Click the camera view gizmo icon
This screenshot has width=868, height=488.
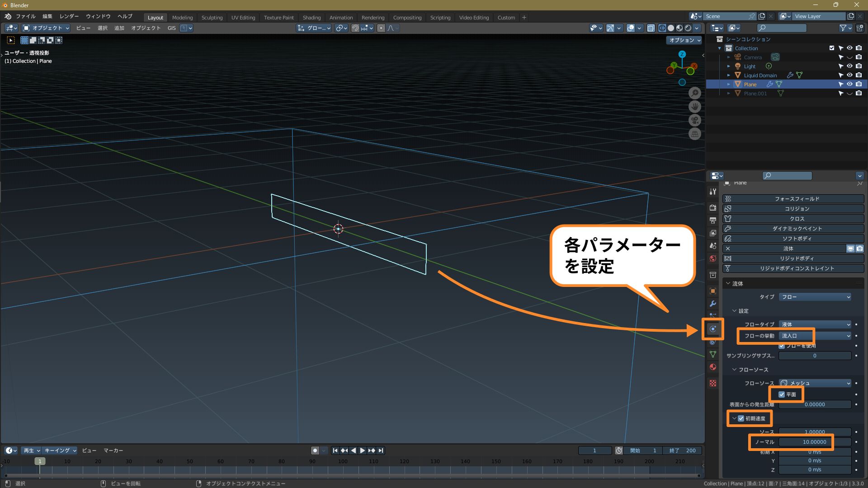tap(695, 120)
